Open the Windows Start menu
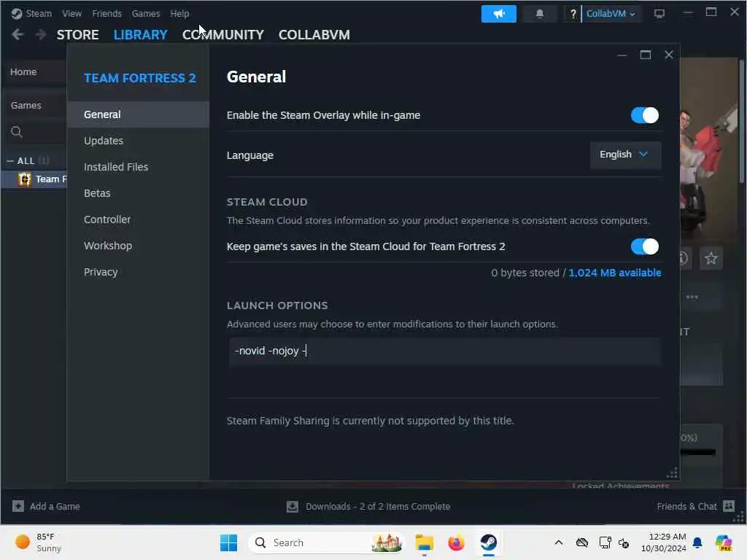The width and height of the screenshot is (747, 560). tap(228, 542)
